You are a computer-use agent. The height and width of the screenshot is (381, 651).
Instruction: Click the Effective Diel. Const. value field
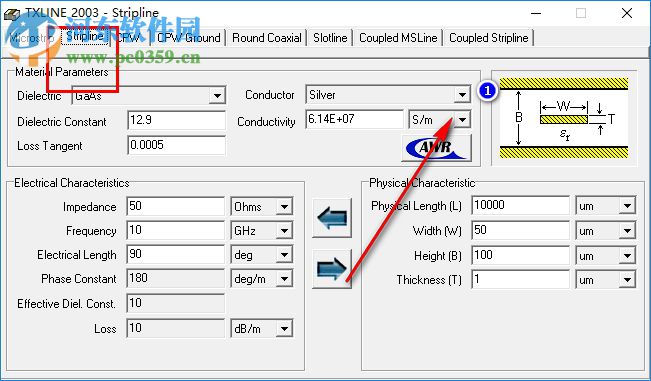pyautogui.click(x=176, y=303)
